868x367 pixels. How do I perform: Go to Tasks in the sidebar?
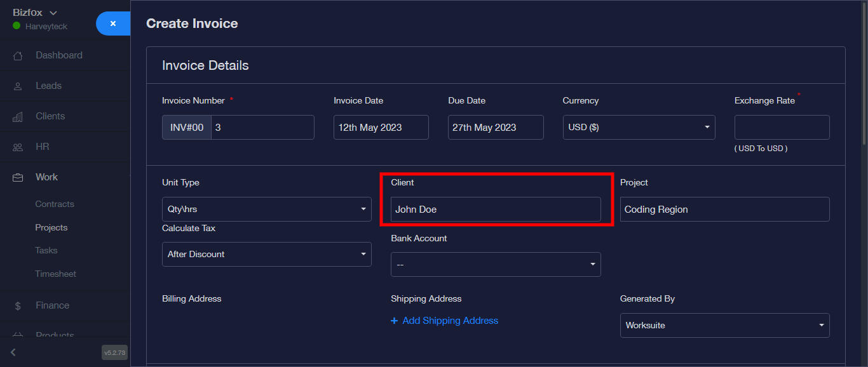click(x=46, y=250)
